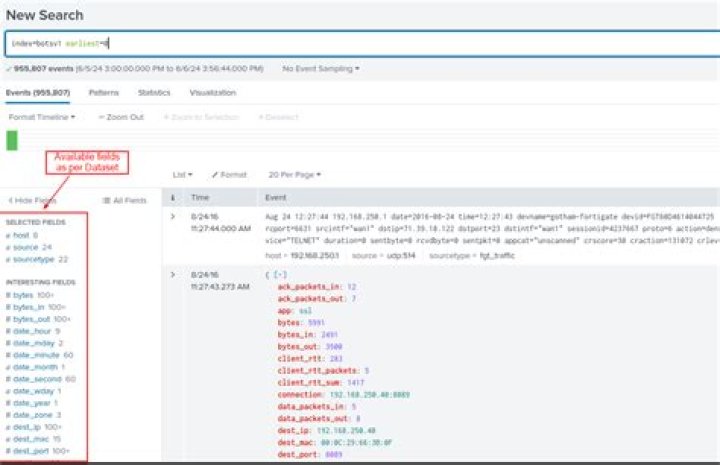Click the Time column header
This screenshot has width=720, height=465.
200,197
